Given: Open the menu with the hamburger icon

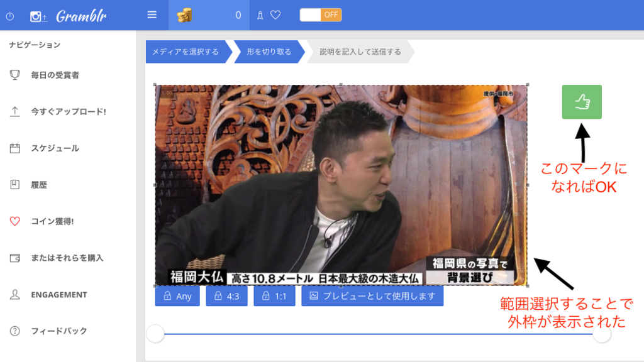Looking at the screenshot, I should [152, 14].
